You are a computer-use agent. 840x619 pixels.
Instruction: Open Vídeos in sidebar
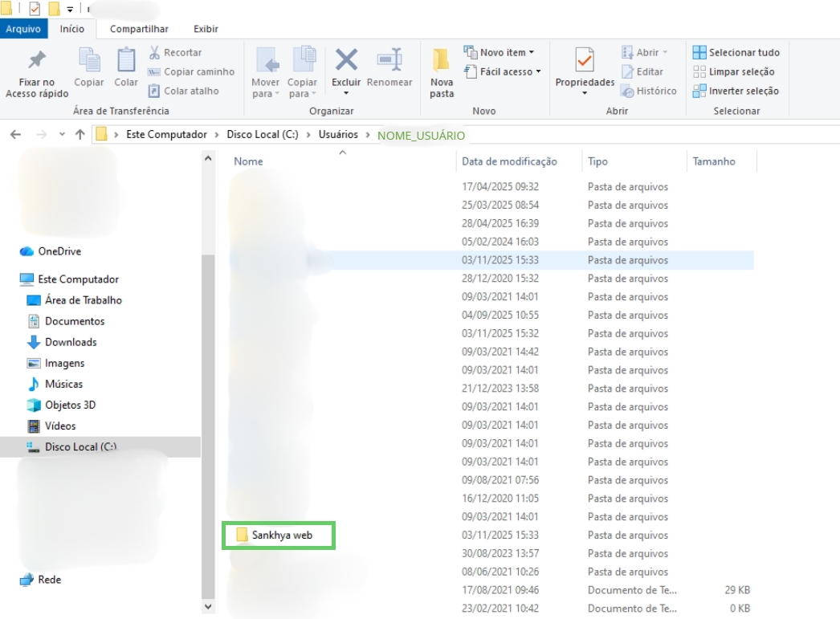(x=51, y=426)
